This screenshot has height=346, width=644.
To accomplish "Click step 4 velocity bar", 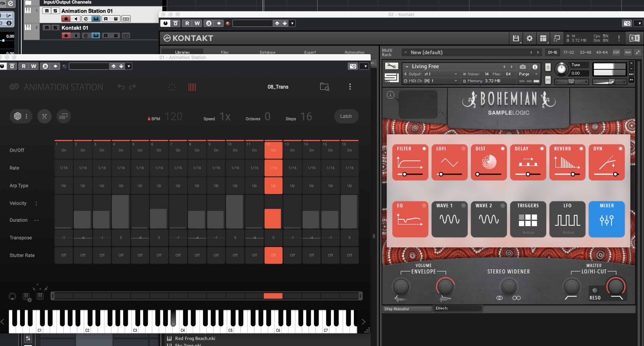I will pyautogui.click(x=120, y=212).
